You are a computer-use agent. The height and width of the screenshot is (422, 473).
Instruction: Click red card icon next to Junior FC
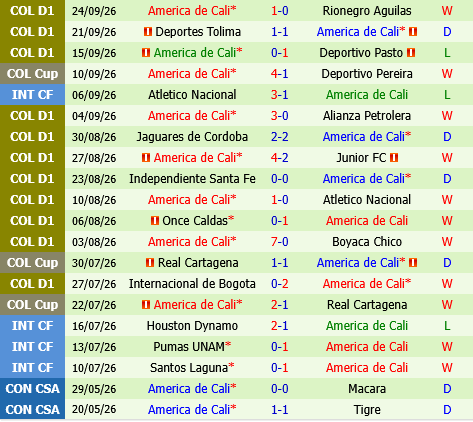(x=394, y=158)
